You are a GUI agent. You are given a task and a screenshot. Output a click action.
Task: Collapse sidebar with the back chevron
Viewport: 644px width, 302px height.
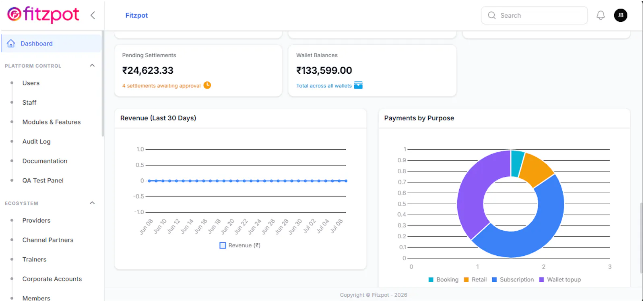click(x=93, y=15)
